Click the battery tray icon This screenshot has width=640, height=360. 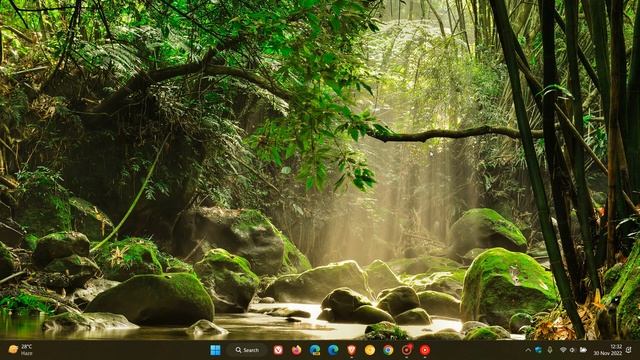(x=583, y=350)
